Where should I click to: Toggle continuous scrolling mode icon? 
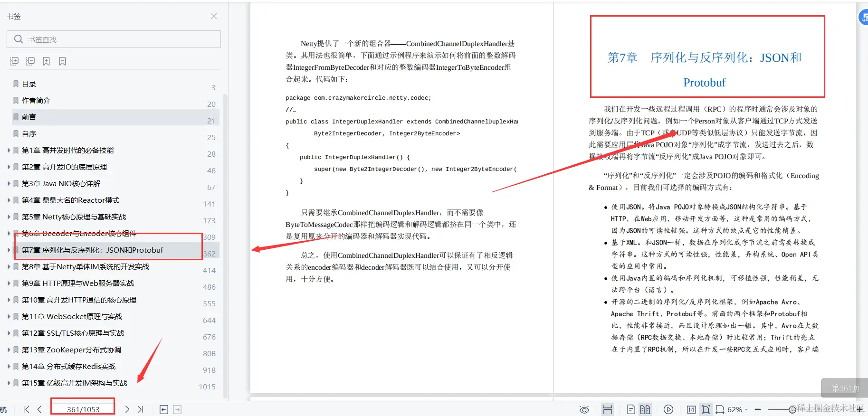pos(608,409)
